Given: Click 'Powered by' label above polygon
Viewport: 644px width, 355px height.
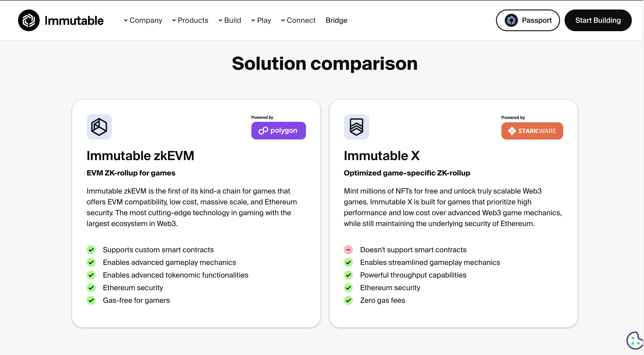Looking at the screenshot, I should (262, 117).
